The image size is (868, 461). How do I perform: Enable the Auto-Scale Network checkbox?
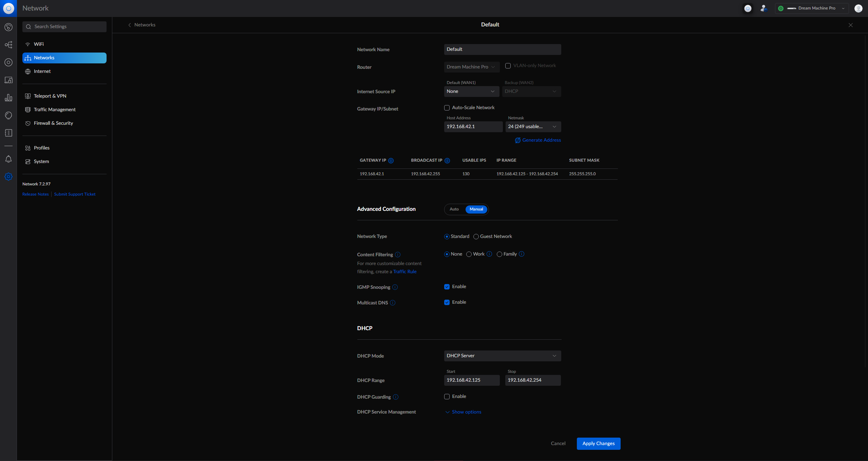point(447,108)
